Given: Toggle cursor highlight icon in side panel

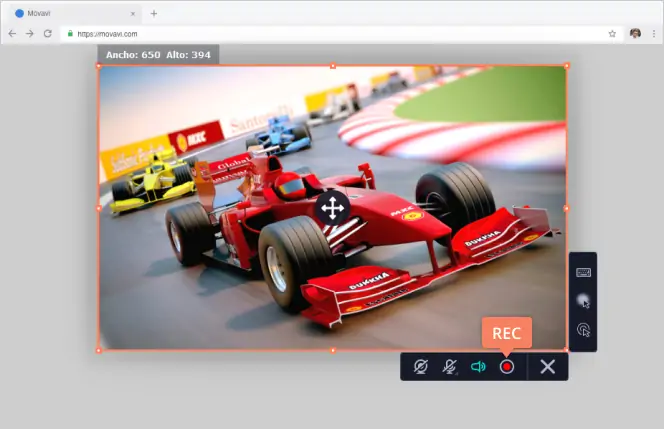Looking at the screenshot, I should [x=583, y=301].
